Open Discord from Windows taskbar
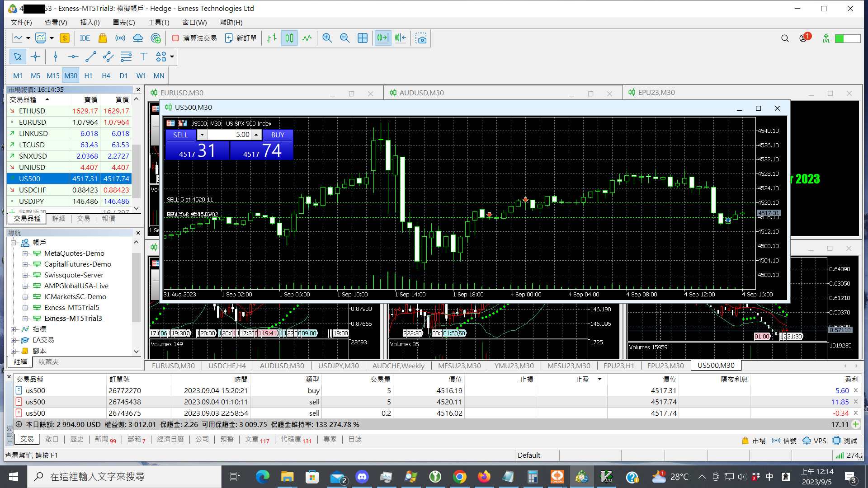This screenshot has width=868, height=488. pos(362,477)
